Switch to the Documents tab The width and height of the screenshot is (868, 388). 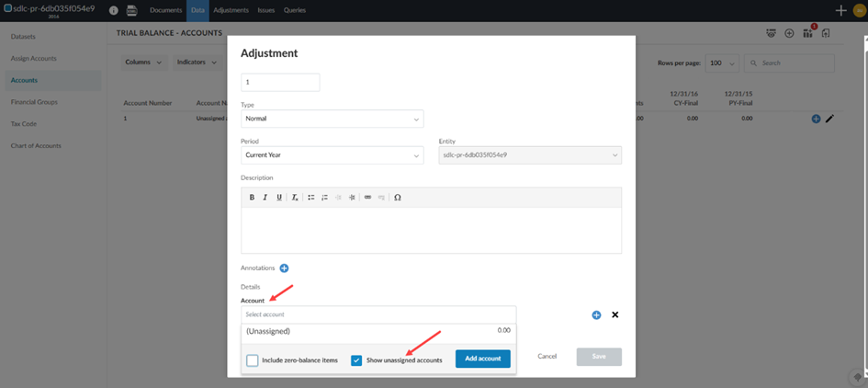point(165,10)
